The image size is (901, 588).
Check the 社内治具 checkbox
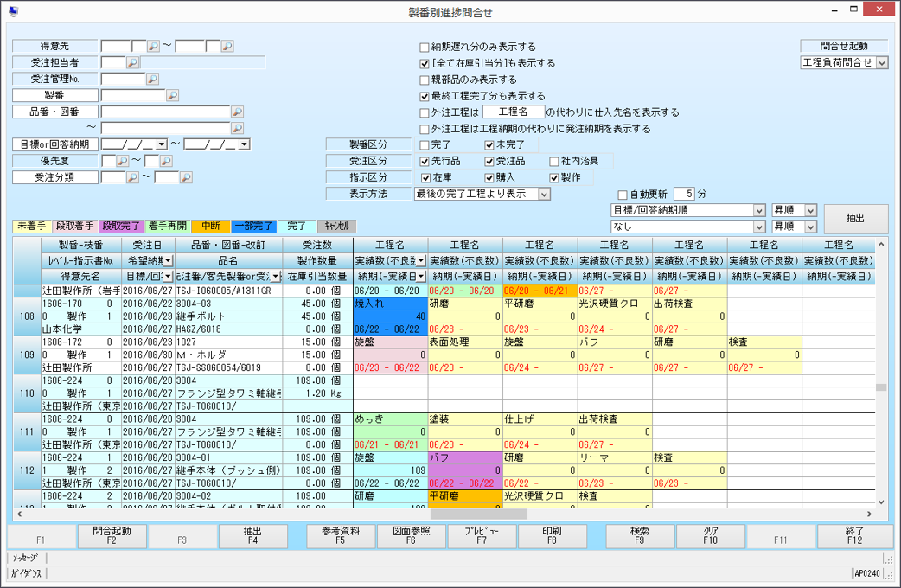pos(555,161)
